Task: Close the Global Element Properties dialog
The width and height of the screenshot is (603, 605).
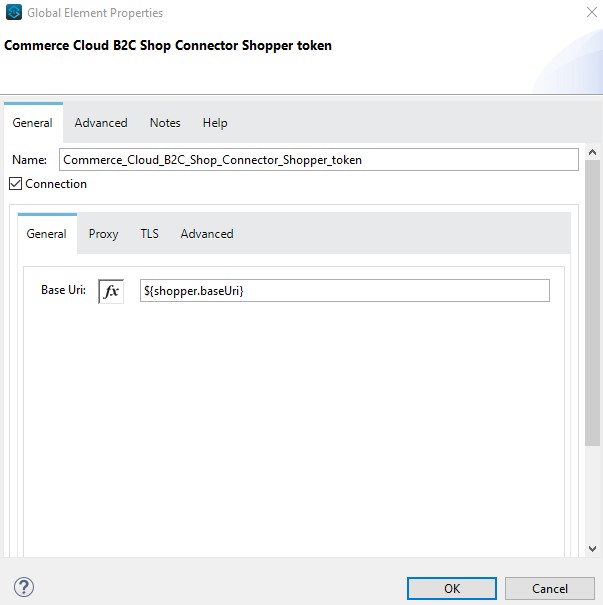Action: coord(591,12)
